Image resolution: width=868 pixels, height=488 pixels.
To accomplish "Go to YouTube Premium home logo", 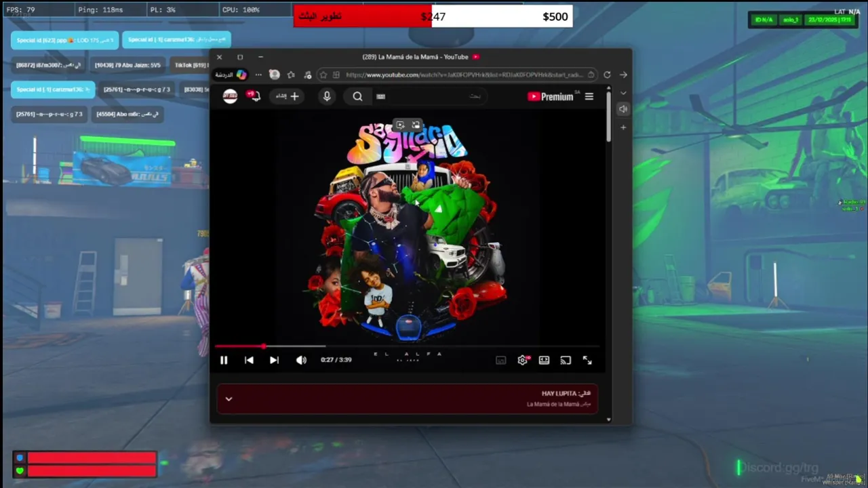I will tap(550, 96).
